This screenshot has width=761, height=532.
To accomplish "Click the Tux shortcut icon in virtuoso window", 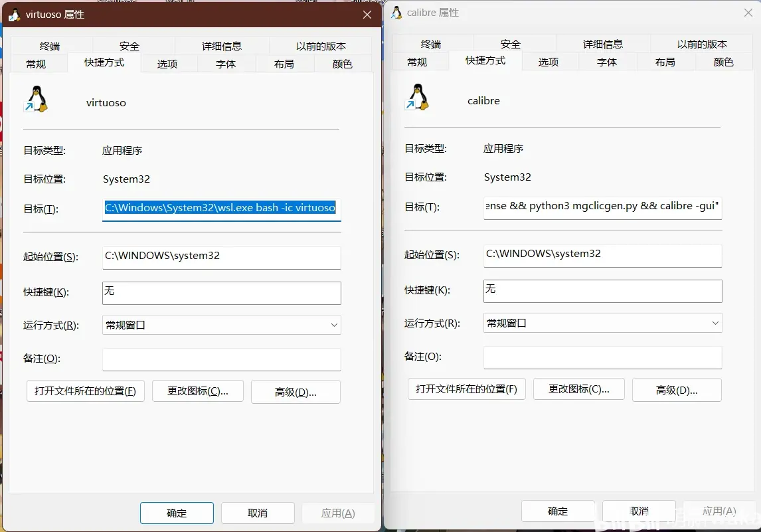I will click(37, 99).
